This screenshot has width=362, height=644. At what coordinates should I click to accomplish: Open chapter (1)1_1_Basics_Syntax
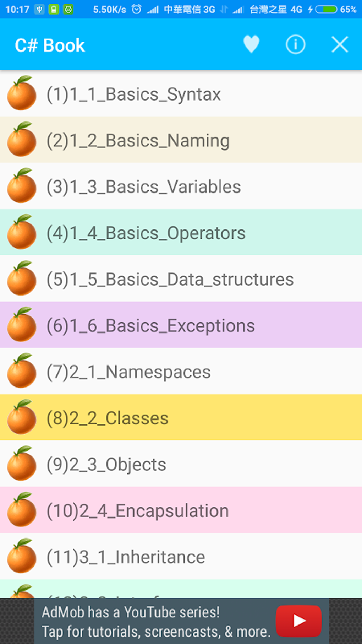point(134,94)
